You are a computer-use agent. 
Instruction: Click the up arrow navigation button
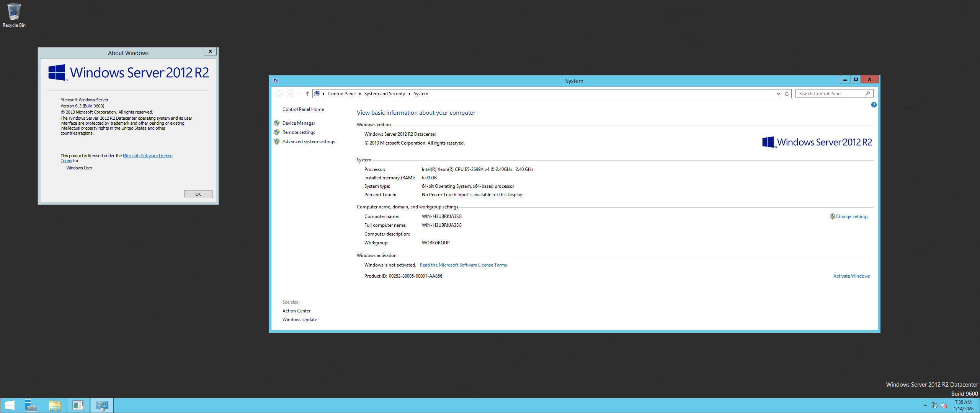click(307, 94)
